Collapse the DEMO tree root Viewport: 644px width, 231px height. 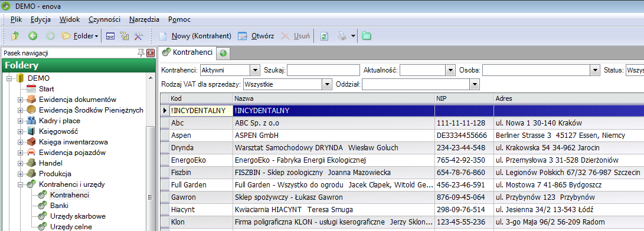point(9,78)
